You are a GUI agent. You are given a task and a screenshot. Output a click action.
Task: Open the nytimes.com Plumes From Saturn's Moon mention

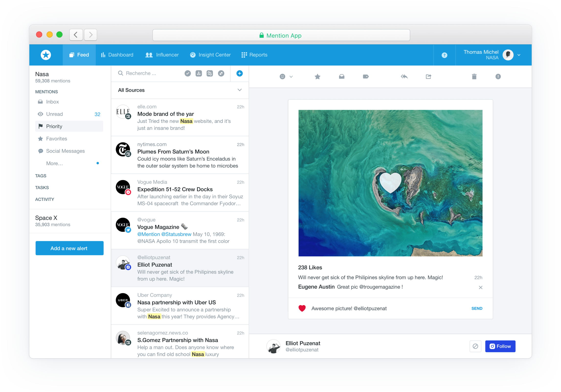pyautogui.click(x=180, y=155)
